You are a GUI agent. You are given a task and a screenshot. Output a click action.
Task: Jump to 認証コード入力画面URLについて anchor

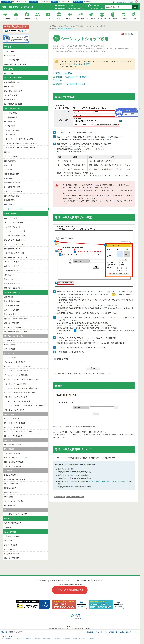[71, 84]
